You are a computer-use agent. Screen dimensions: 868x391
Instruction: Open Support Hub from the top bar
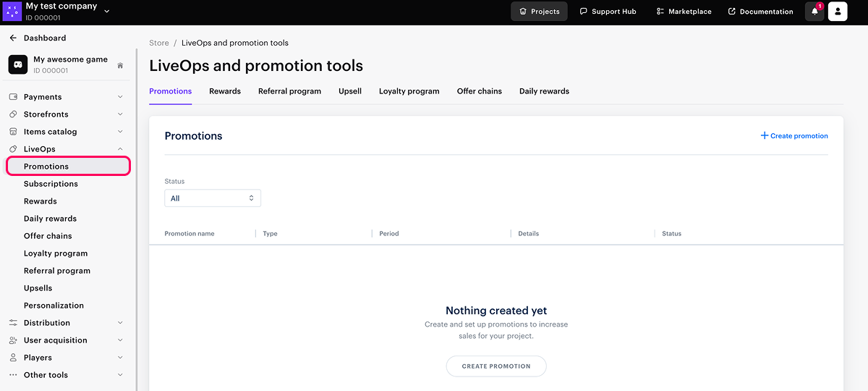pos(608,12)
